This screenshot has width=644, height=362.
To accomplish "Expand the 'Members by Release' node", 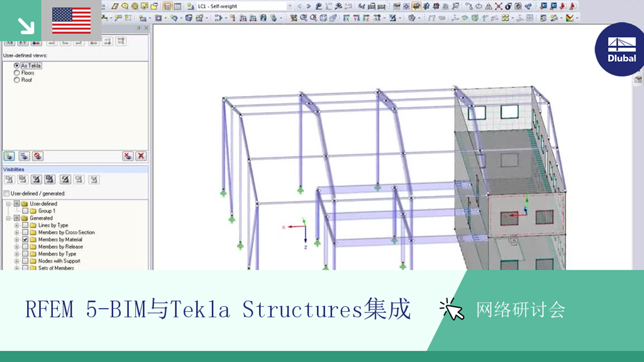I will (x=16, y=246).
